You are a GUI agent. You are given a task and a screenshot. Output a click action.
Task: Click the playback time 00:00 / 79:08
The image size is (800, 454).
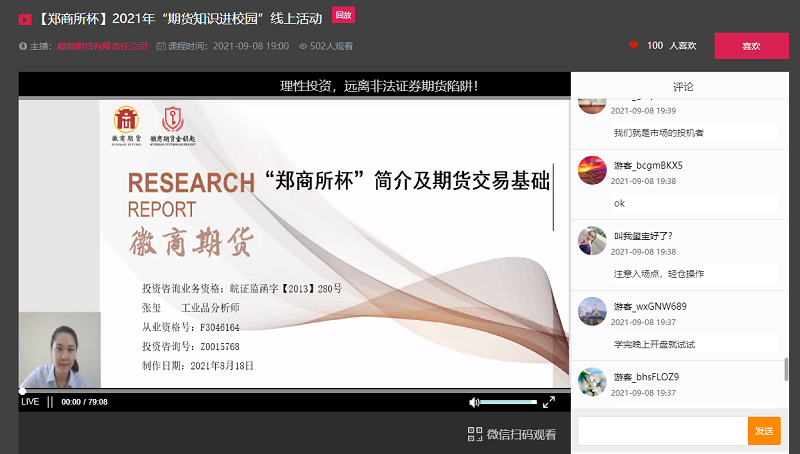click(84, 402)
